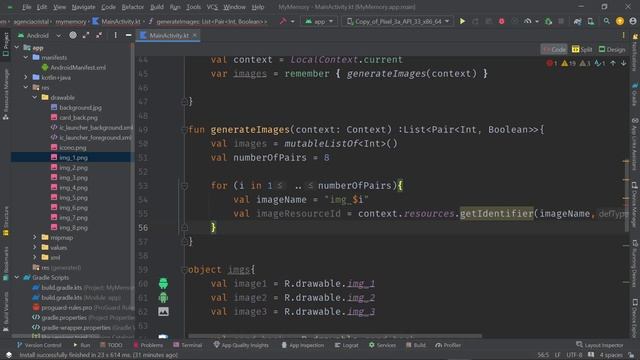
Task: Open the Refactor menu
Action: pos(133,7)
